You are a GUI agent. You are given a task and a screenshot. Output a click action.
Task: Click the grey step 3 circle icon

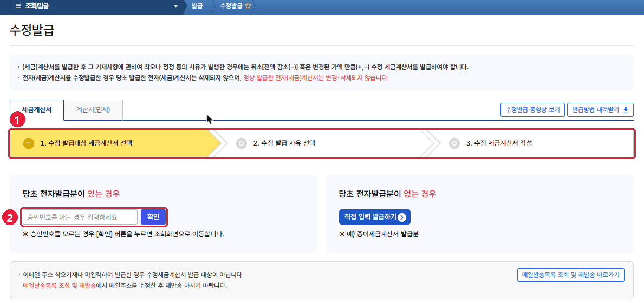[454, 143]
